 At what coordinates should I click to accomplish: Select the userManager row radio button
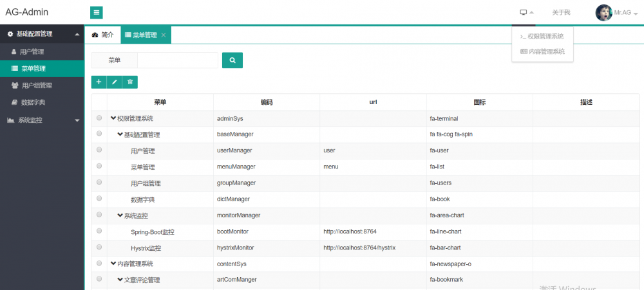99,150
